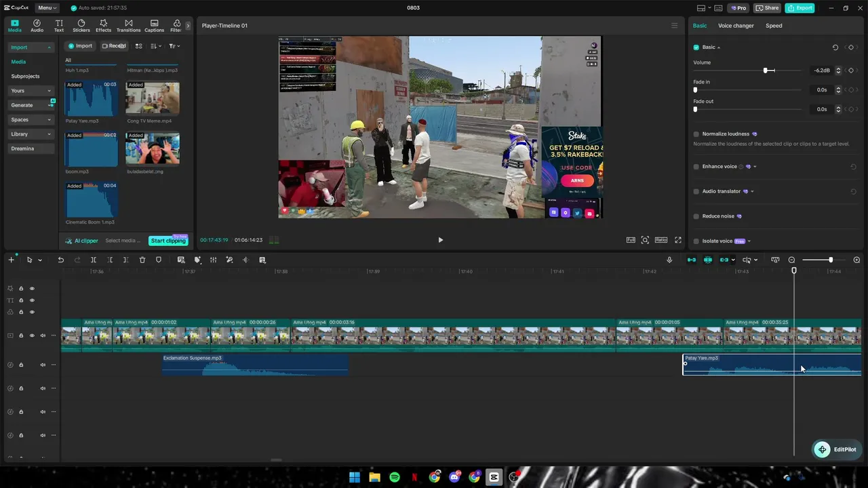This screenshot has width=868, height=488.
Task: Select the Basic tab in inspector
Action: (x=700, y=26)
